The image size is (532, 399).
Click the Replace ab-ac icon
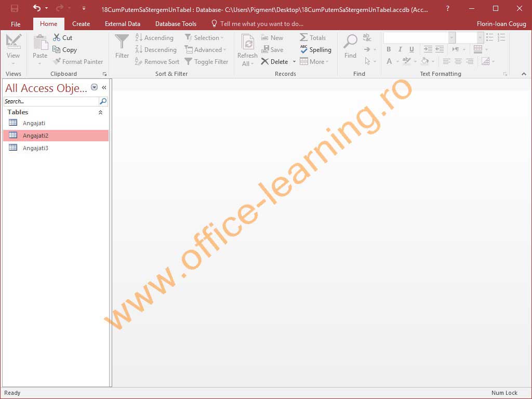click(x=367, y=37)
